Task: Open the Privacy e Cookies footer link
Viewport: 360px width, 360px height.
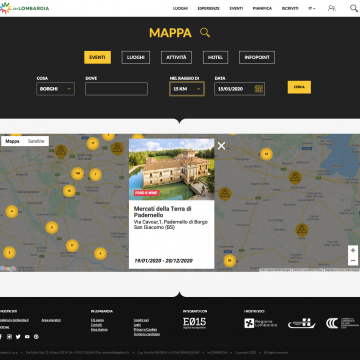Action: (x=145, y=329)
